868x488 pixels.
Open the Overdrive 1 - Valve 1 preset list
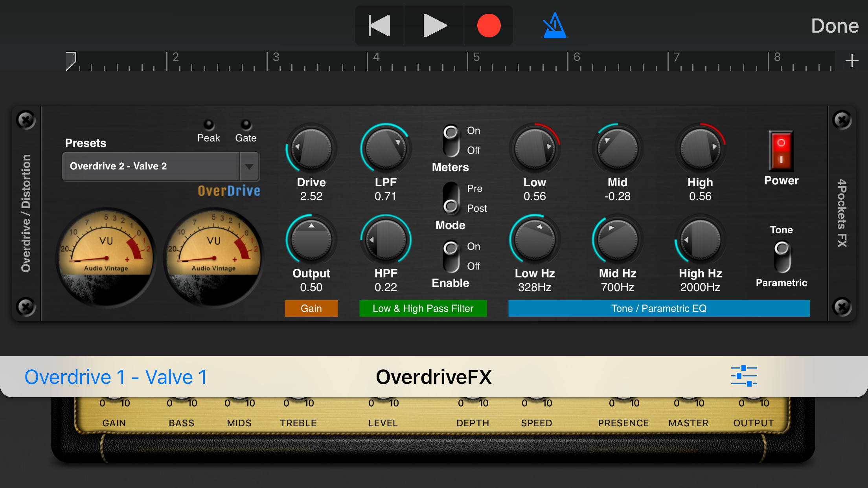[x=116, y=377]
